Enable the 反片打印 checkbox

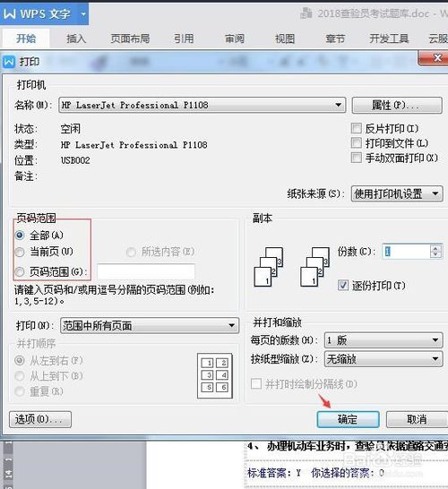point(357,128)
